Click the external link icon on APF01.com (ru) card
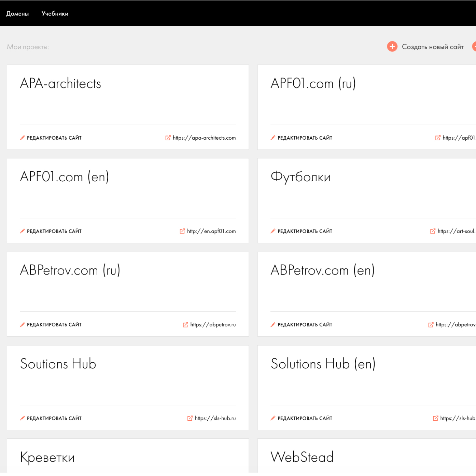476x476 pixels. (438, 138)
